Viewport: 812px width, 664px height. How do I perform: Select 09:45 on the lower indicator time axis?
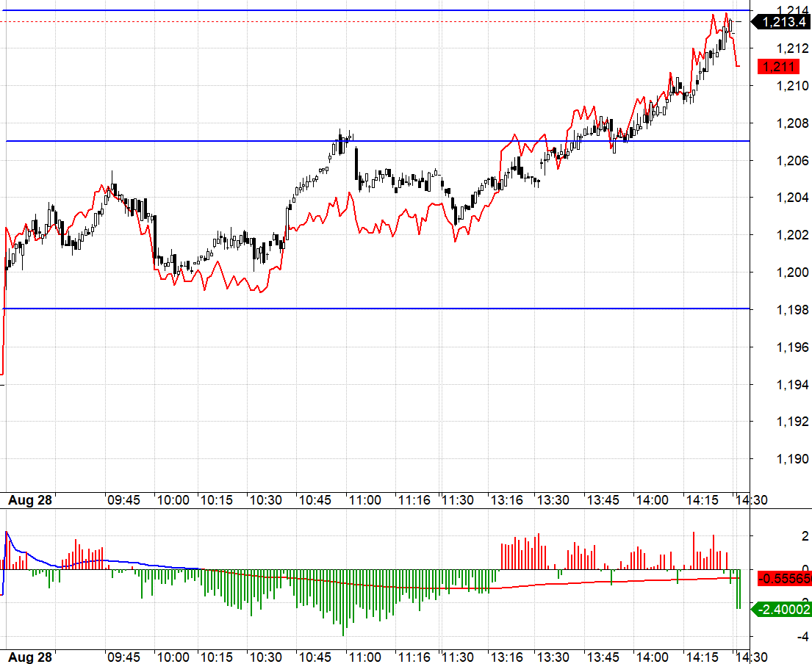pos(124,657)
